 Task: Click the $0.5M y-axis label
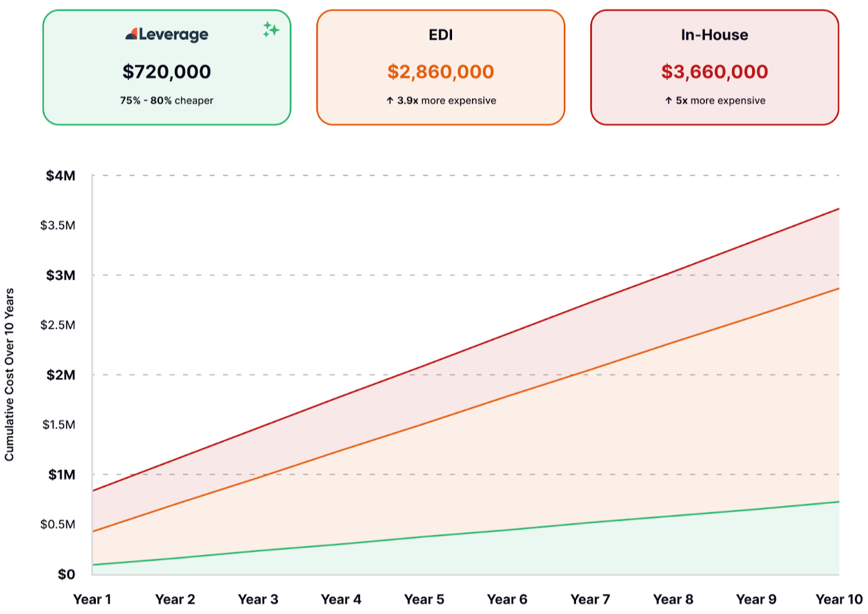[58, 524]
